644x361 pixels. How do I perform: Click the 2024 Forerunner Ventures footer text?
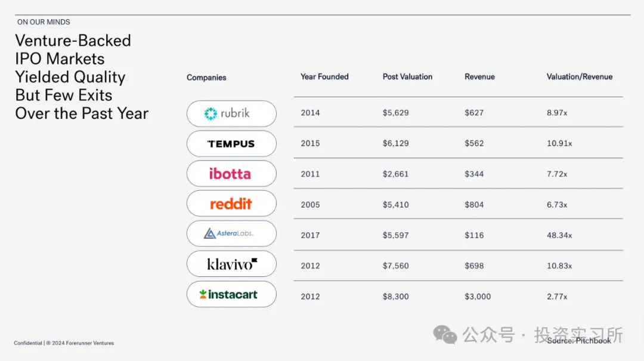tap(82, 343)
